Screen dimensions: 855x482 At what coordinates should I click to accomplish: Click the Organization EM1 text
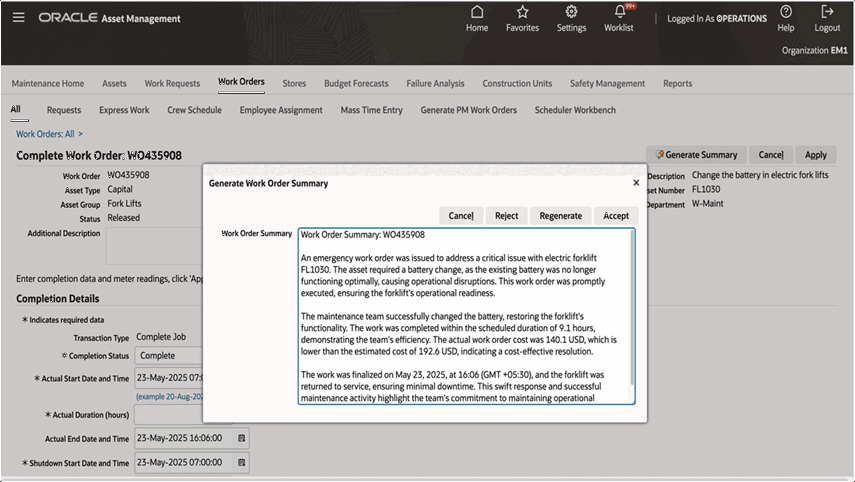tap(815, 50)
